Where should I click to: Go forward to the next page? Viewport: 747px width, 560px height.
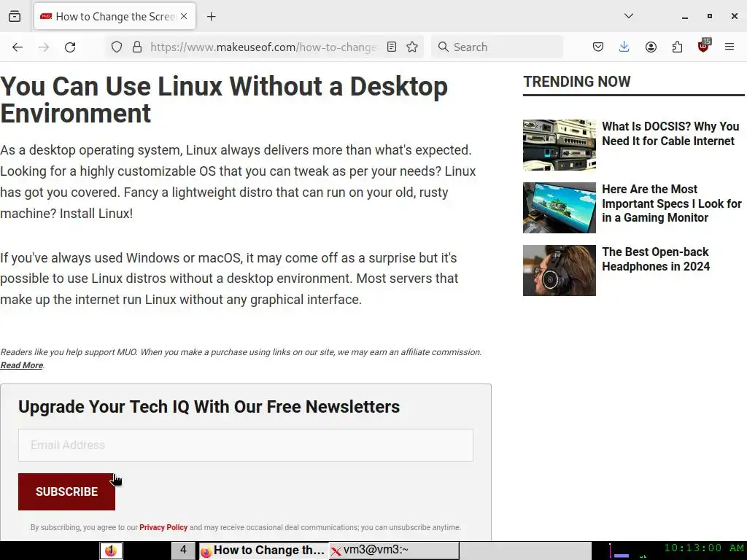[44, 47]
